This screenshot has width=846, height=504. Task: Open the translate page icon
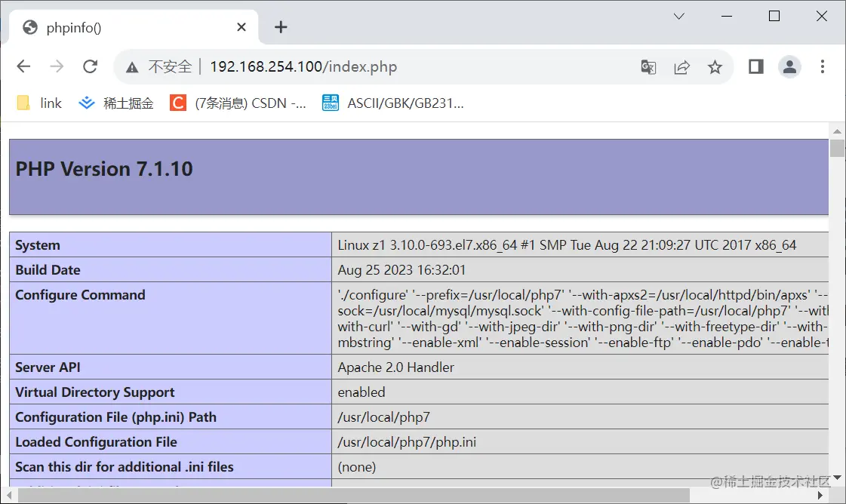coord(648,67)
